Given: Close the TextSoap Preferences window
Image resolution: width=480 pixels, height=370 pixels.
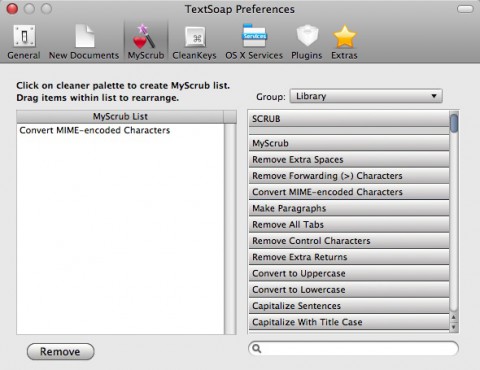Looking at the screenshot, I should (12, 9).
